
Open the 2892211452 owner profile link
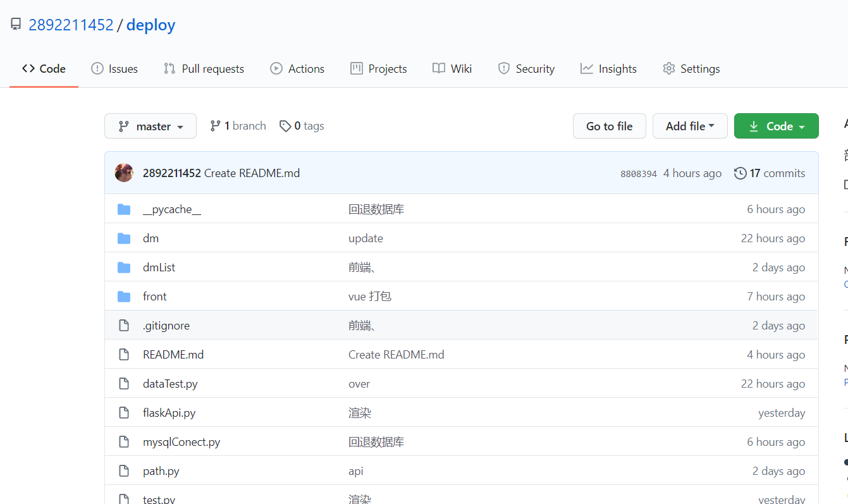coord(71,25)
